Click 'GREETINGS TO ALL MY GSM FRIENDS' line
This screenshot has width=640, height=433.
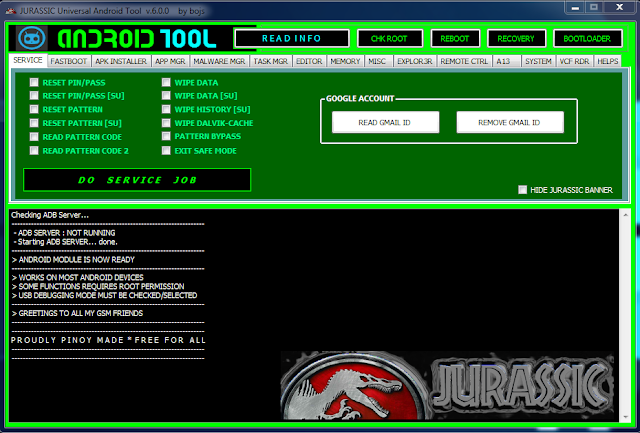(78, 313)
